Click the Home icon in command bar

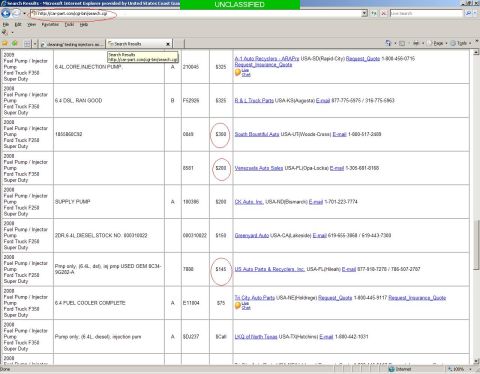point(388,43)
